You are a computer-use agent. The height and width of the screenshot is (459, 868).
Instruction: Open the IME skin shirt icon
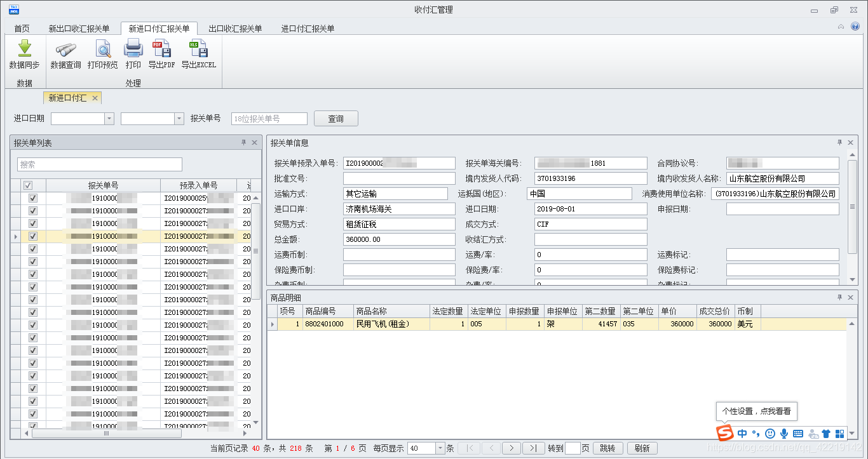pyautogui.click(x=826, y=434)
